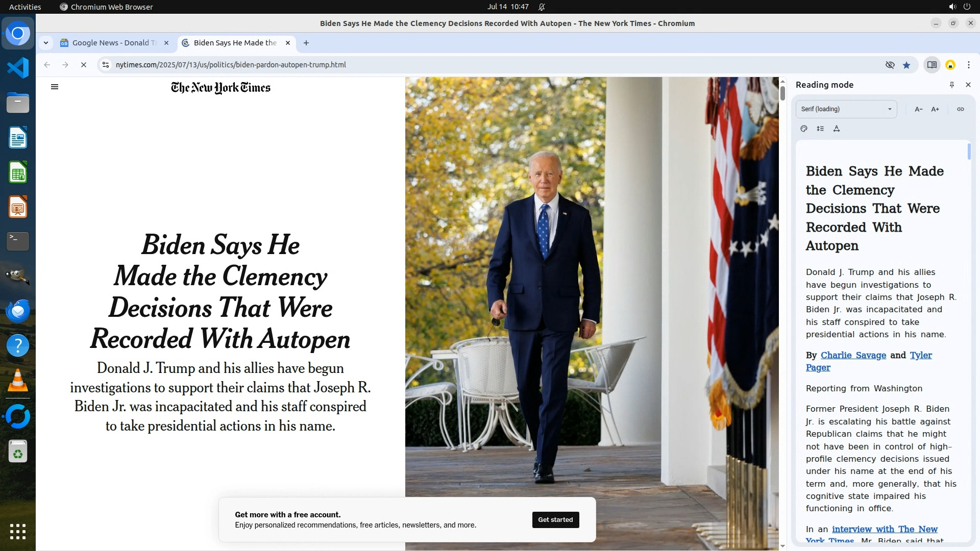
Task: Open the NYT hamburger sections menu
Action: click(55, 87)
